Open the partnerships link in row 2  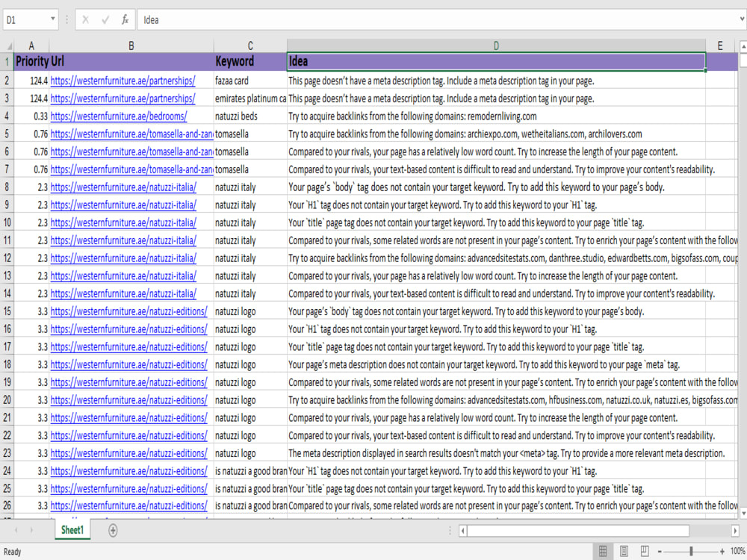point(123,81)
